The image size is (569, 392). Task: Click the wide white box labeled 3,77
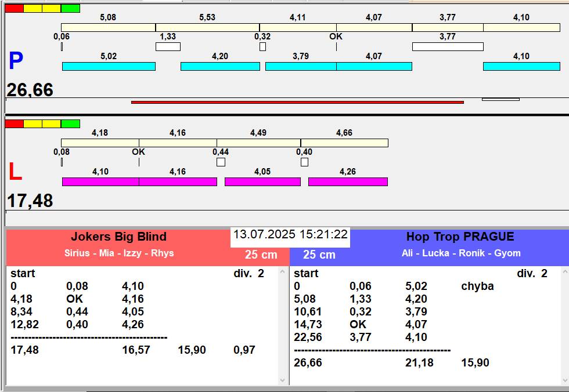(448, 47)
